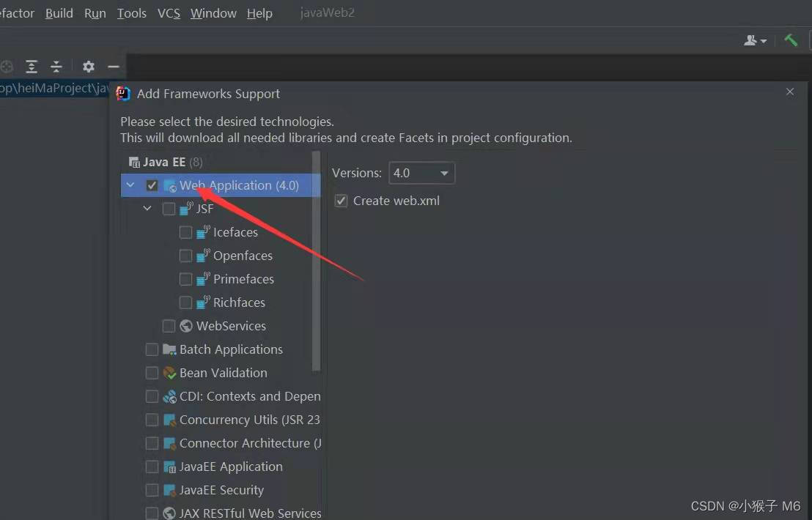Click the Richfaces icon
The height and width of the screenshot is (520, 812).
point(203,302)
